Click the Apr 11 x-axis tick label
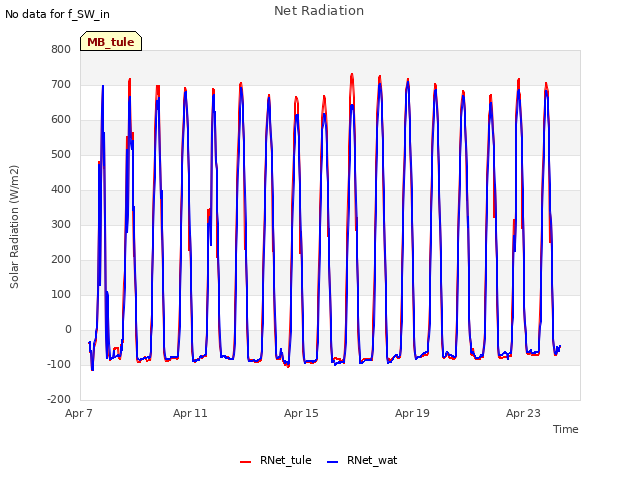Viewport: 640px width, 480px height. (190, 413)
